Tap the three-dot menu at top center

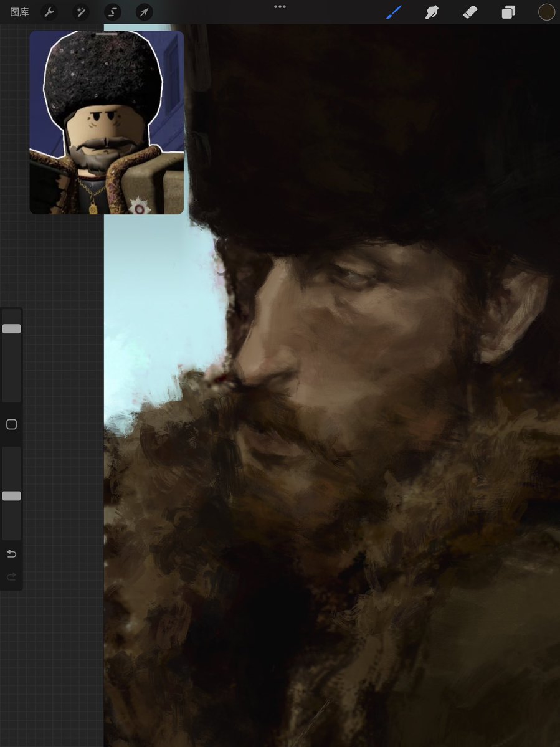pos(280,7)
